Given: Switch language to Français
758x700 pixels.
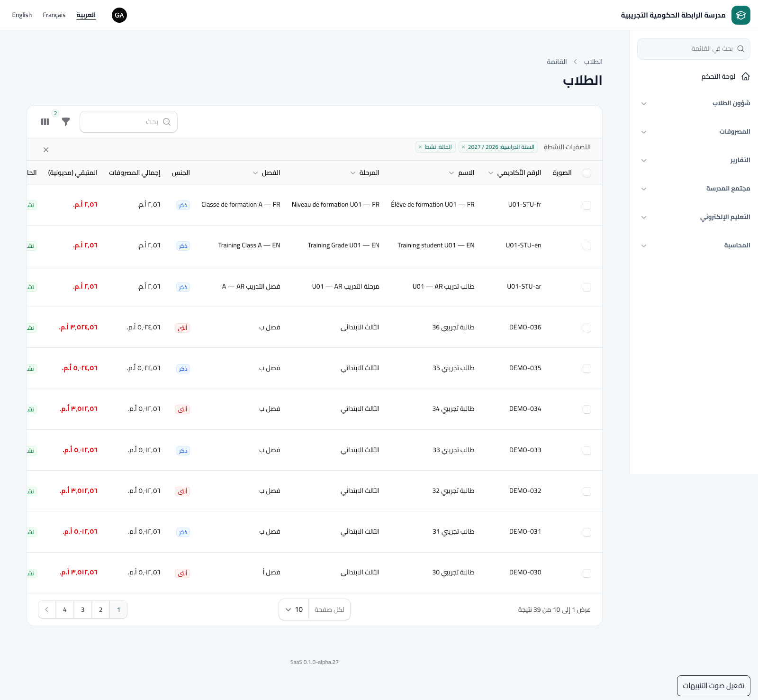Looking at the screenshot, I should pyautogui.click(x=54, y=15).
